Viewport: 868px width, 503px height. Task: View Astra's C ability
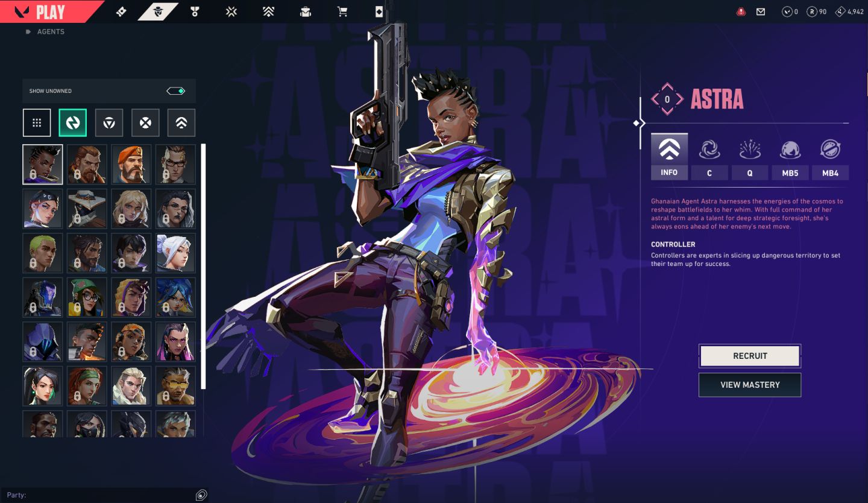(x=709, y=157)
